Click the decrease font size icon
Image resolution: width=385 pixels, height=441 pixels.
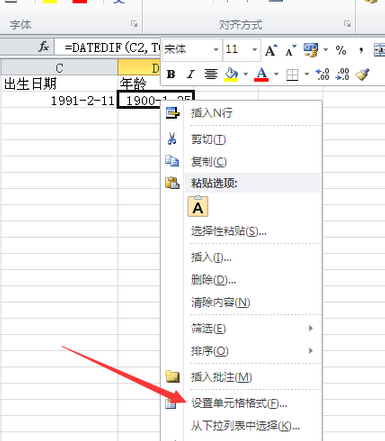(x=290, y=50)
